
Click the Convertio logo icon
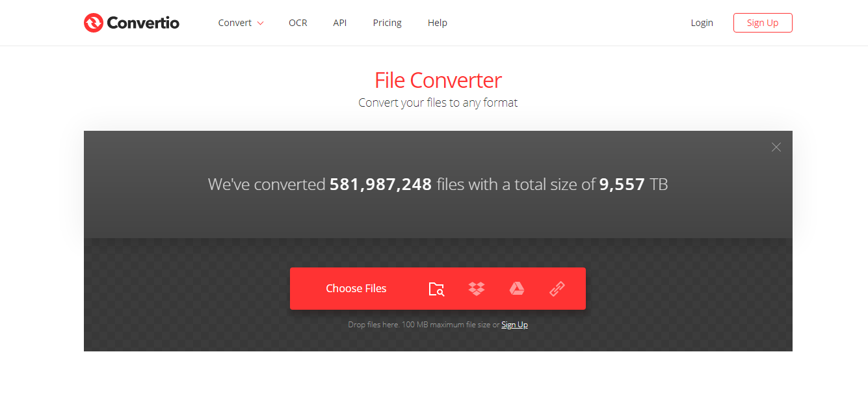(94, 23)
